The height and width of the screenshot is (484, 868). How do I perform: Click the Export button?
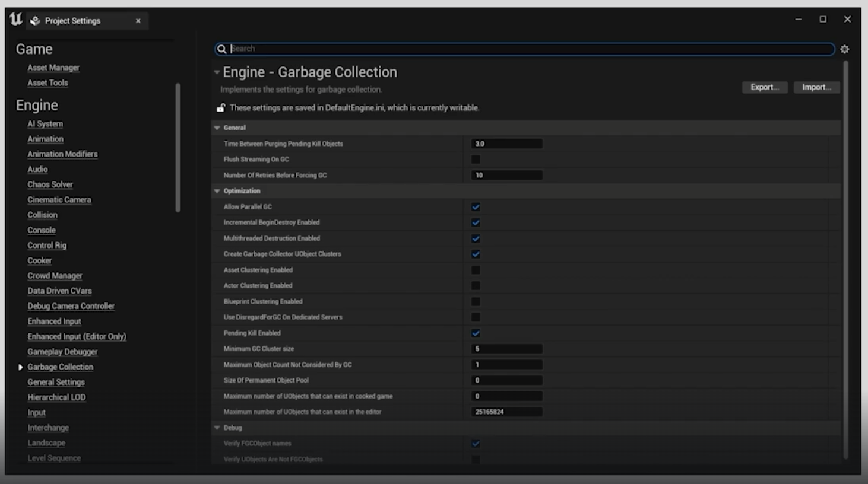tap(764, 87)
